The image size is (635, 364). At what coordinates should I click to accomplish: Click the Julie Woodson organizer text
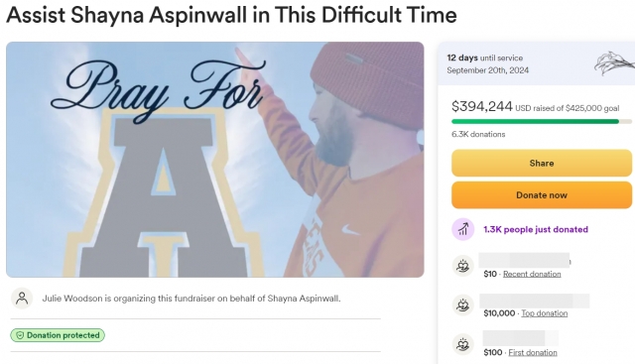pyautogui.click(x=191, y=299)
